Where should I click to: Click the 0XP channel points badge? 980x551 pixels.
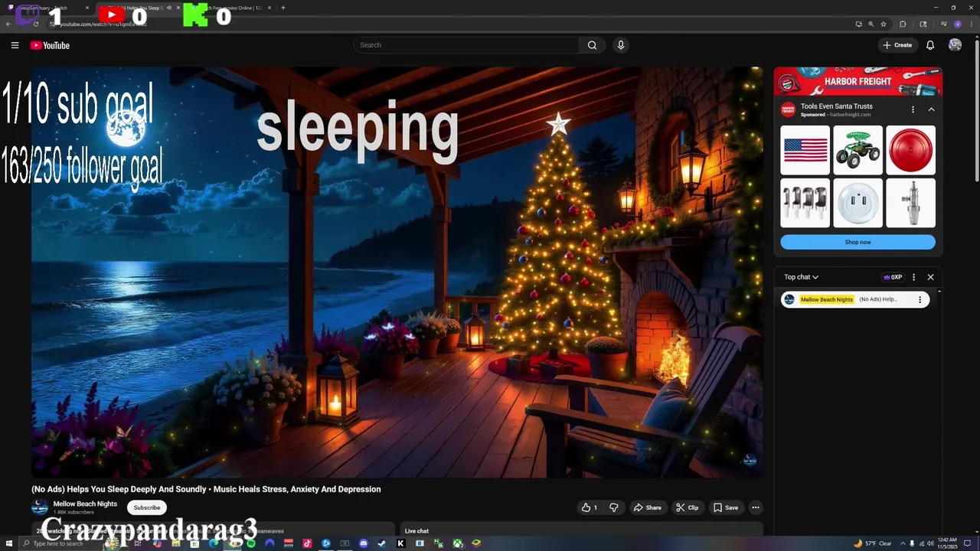[893, 277]
